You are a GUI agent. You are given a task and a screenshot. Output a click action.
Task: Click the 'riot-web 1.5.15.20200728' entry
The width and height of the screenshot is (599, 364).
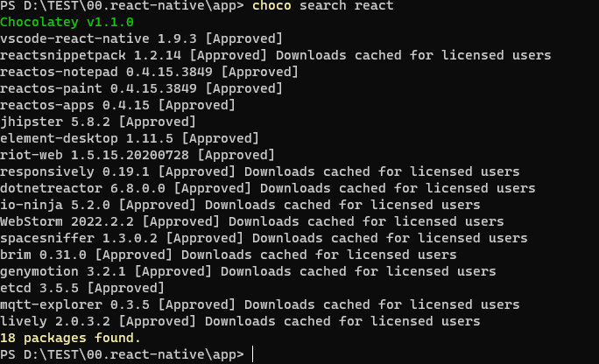coord(137,155)
